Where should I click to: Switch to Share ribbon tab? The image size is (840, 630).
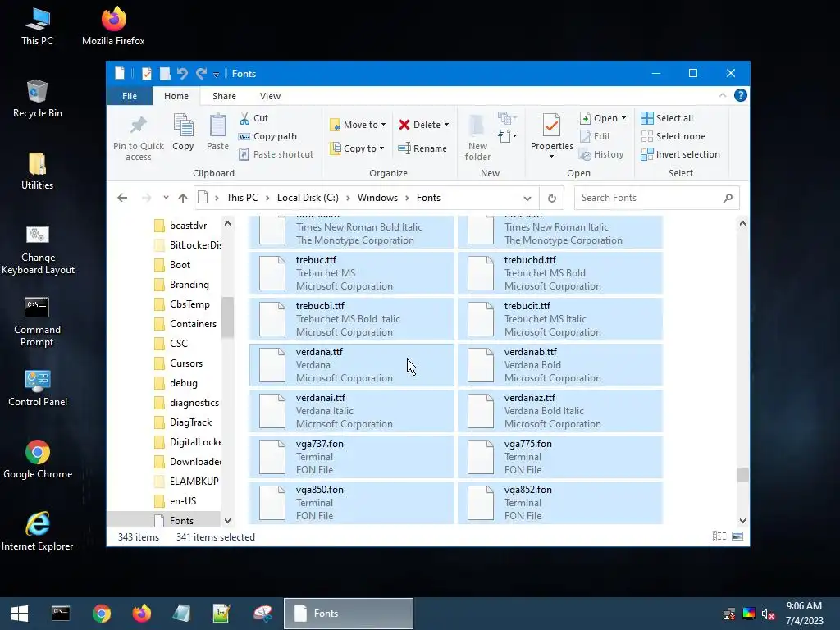click(x=224, y=96)
